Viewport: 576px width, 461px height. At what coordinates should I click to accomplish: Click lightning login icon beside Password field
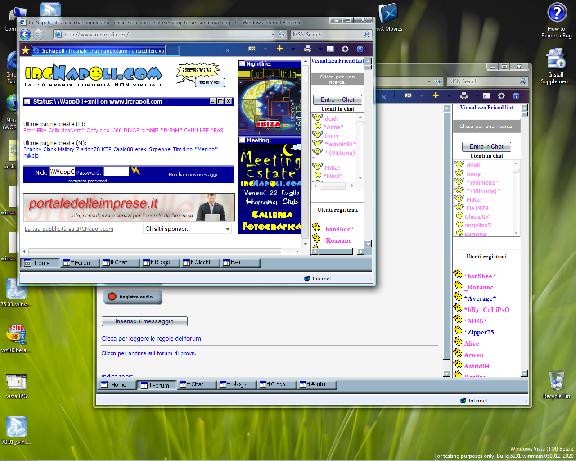point(135,170)
